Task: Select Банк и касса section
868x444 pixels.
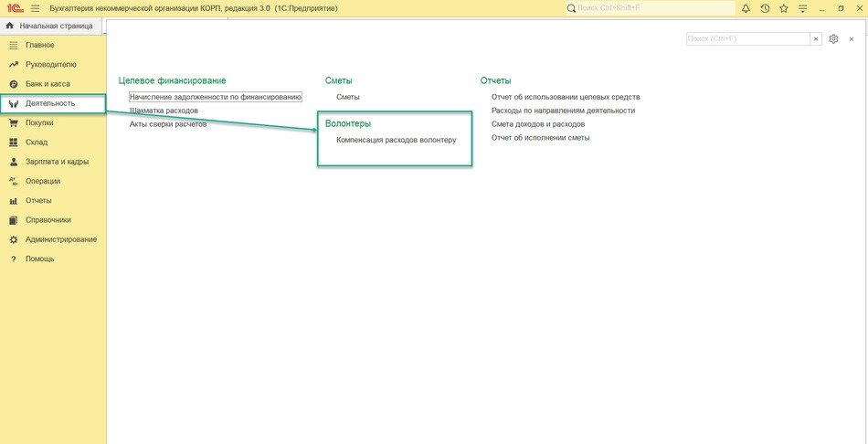Action: pos(48,84)
